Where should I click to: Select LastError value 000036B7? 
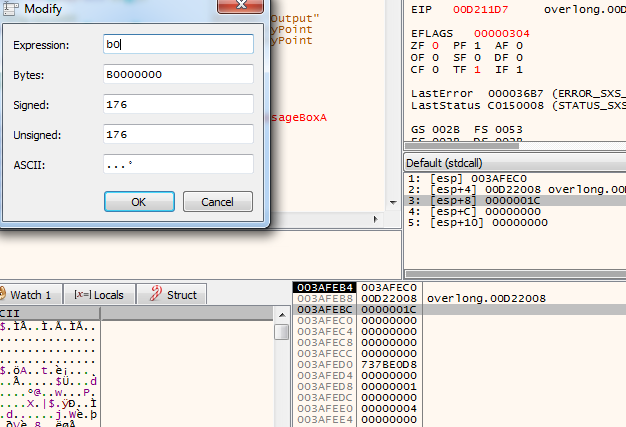[x=515, y=93]
